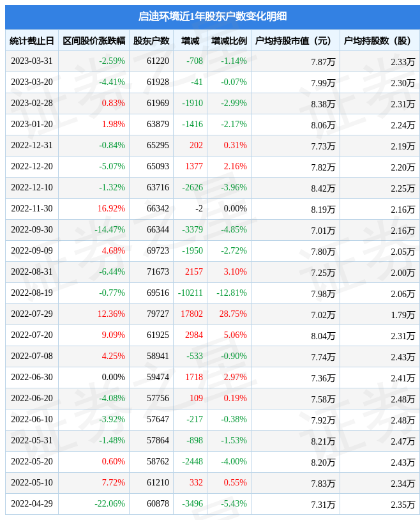Click the date cell 2022-12-10
This screenshot has width=420, height=520.
pyautogui.click(x=32, y=187)
